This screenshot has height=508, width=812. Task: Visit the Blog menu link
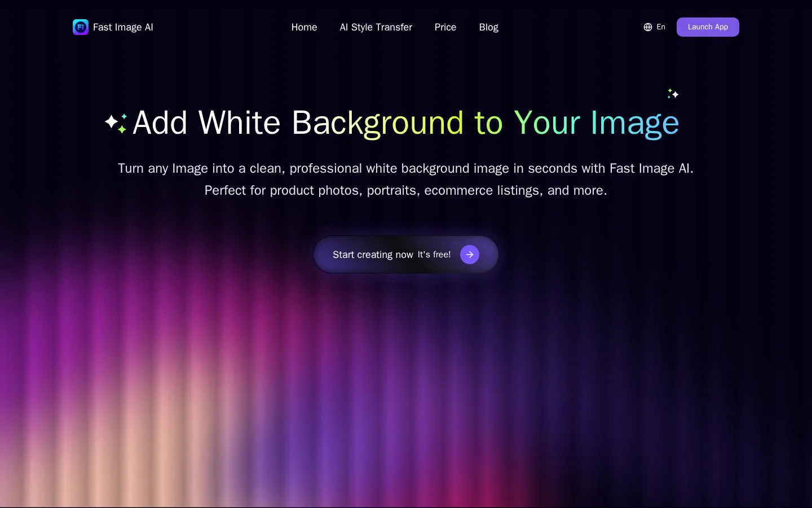488,27
